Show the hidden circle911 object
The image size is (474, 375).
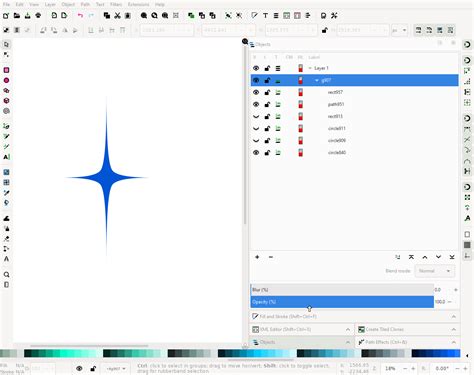pyautogui.click(x=256, y=128)
